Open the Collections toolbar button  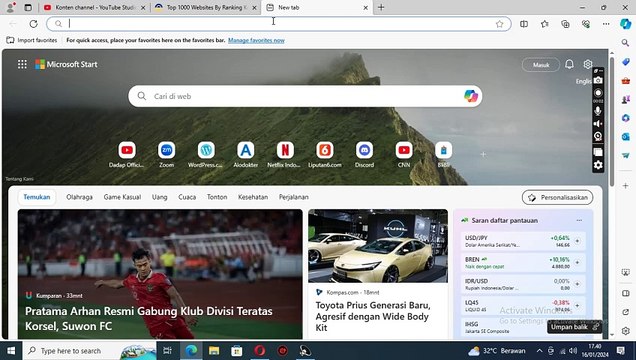[x=565, y=24]
